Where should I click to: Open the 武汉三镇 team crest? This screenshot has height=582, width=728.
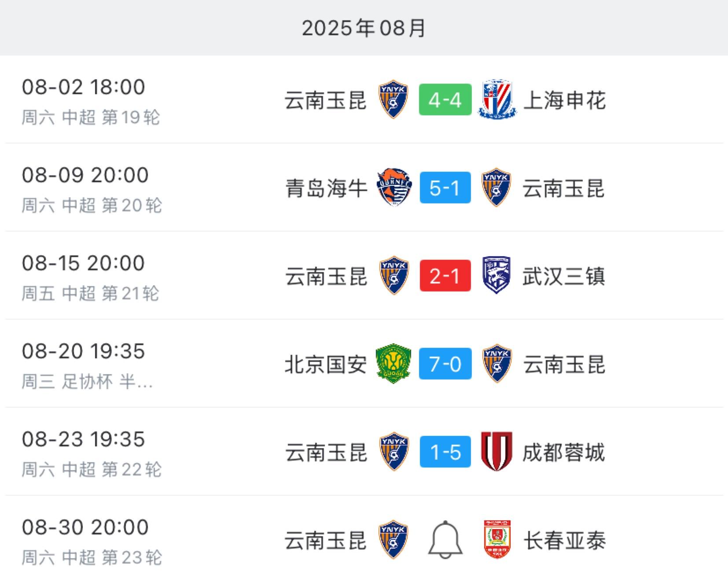496,276
